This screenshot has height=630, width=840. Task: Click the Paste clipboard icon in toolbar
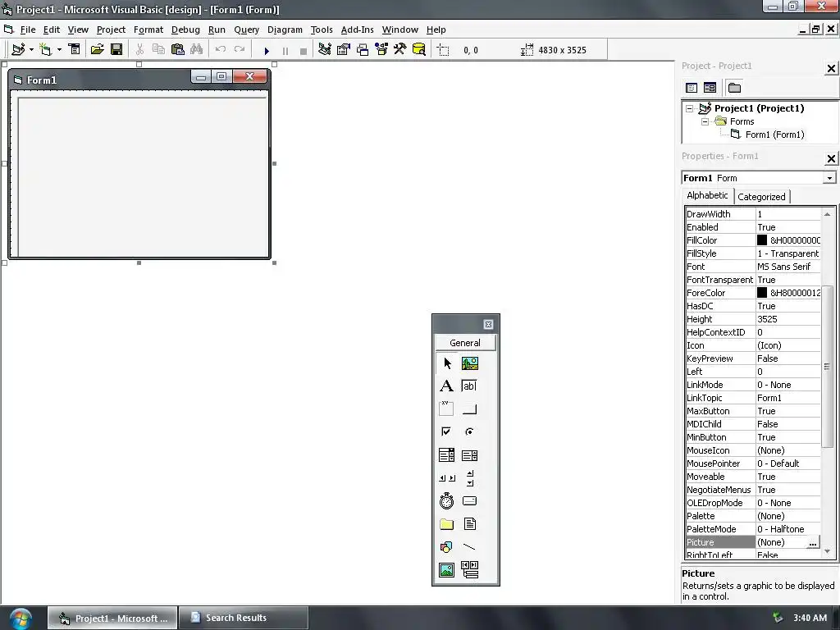pyautogui.click(x=177, y=50)
